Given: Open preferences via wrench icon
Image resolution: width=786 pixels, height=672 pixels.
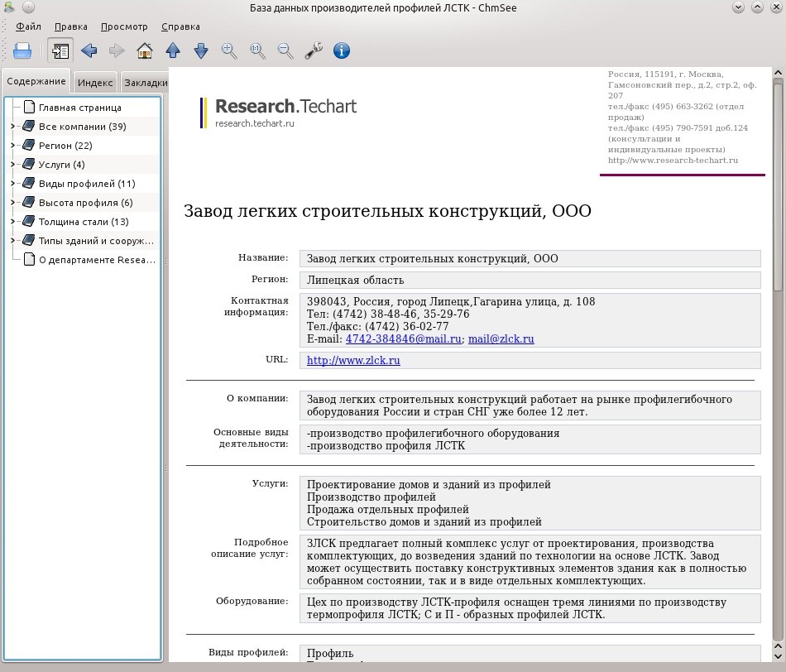Looking at the screenshot, I should coord(314,50).
